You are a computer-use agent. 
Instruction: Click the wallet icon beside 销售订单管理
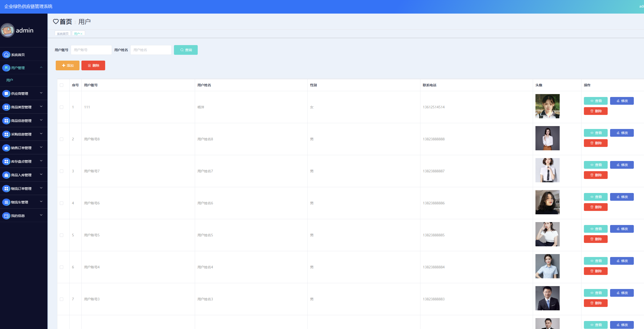pyautogui.click(x=6, y=148)
